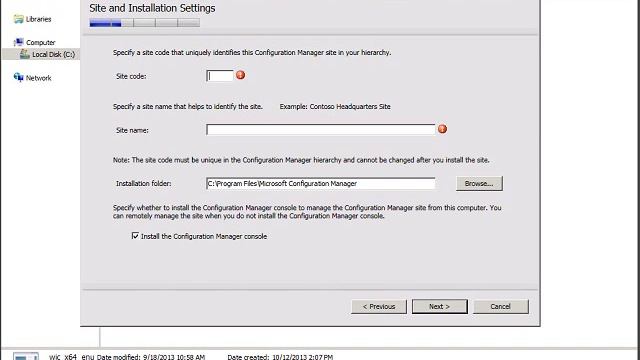Toggle Install the Configuration Manager console checkbox
The image size is (640, 360).
pos(135,236)
